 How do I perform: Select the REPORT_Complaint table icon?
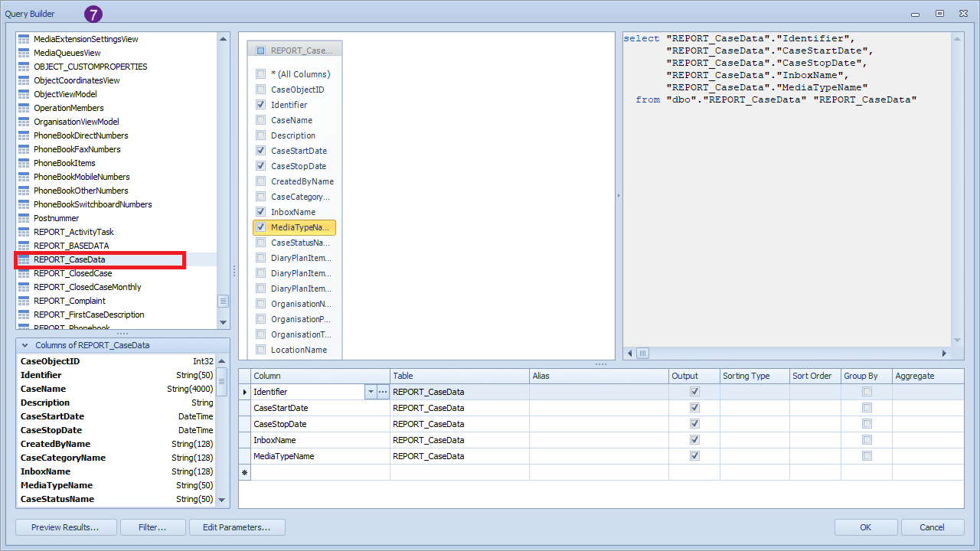click(24, 301)
